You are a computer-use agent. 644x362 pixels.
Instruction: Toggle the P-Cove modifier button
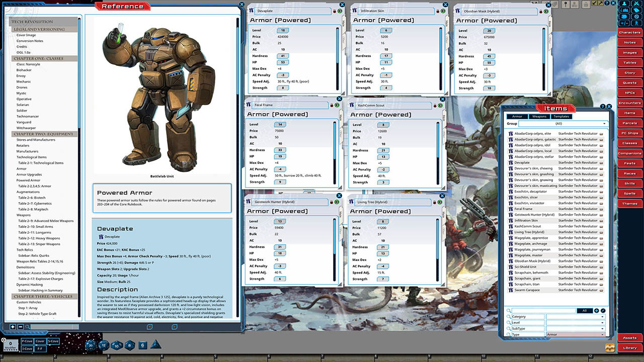coord(27,341)
